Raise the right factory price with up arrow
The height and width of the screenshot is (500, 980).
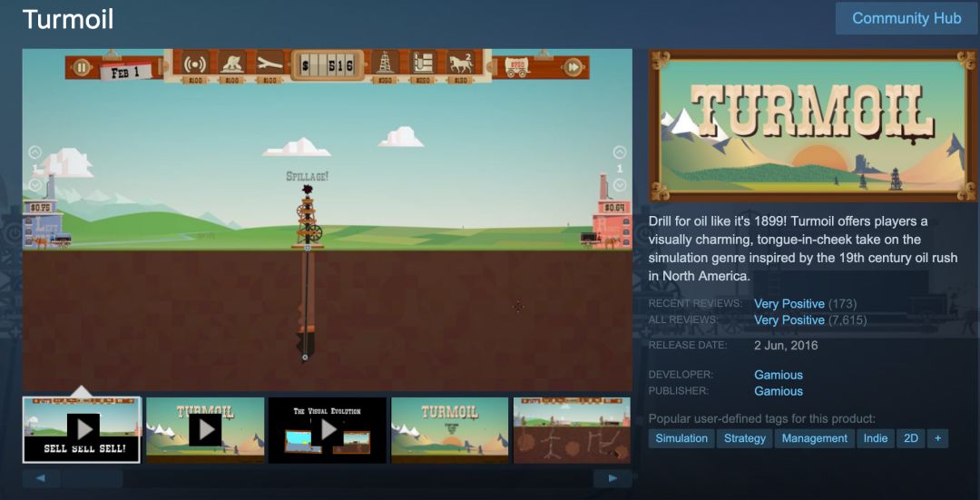[x=620, y=152]
